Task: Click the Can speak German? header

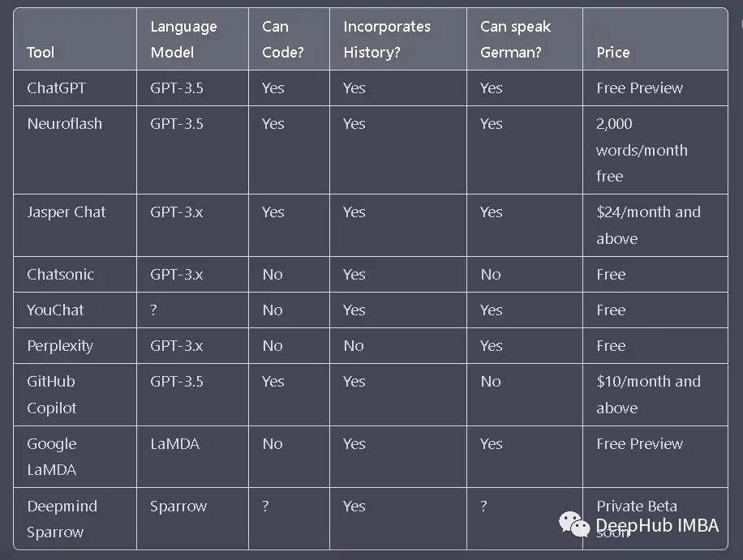Action: [515, 39]
